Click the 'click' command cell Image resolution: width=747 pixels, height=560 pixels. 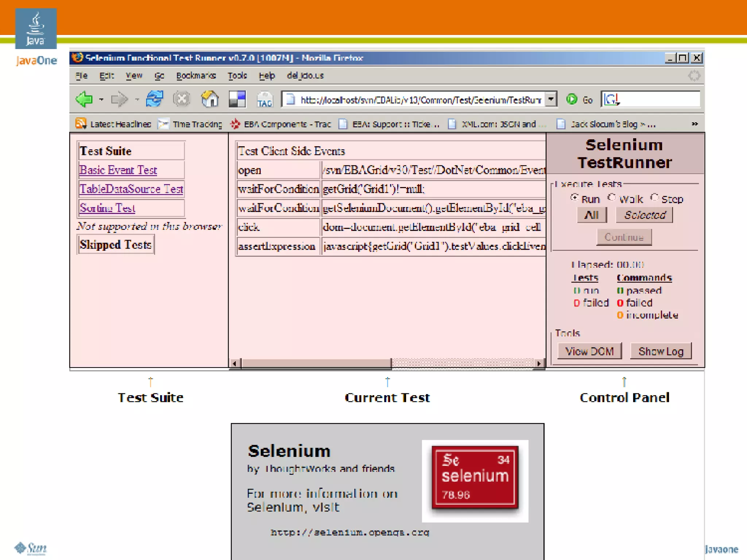coord(278,227)
